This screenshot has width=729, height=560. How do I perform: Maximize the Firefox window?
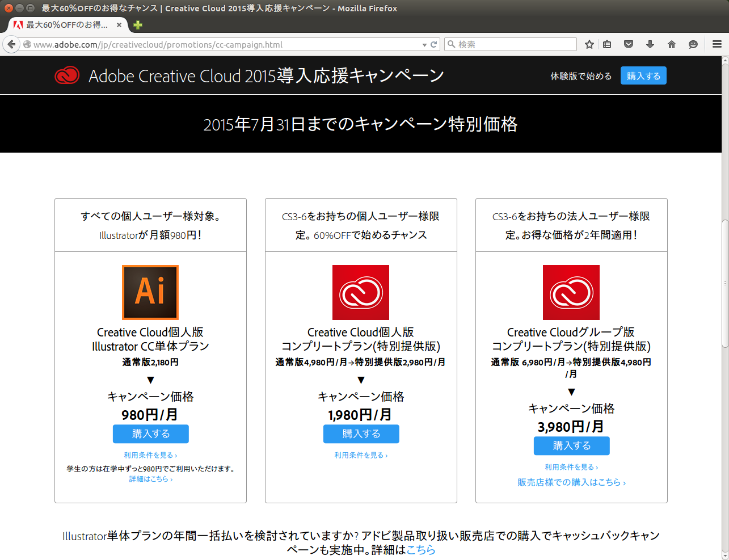coord(30,8)
